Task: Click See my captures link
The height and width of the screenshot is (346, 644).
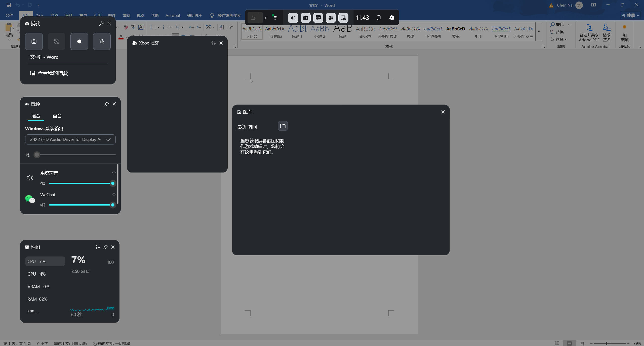Action: pyautogui.click(x=53, y=73)
